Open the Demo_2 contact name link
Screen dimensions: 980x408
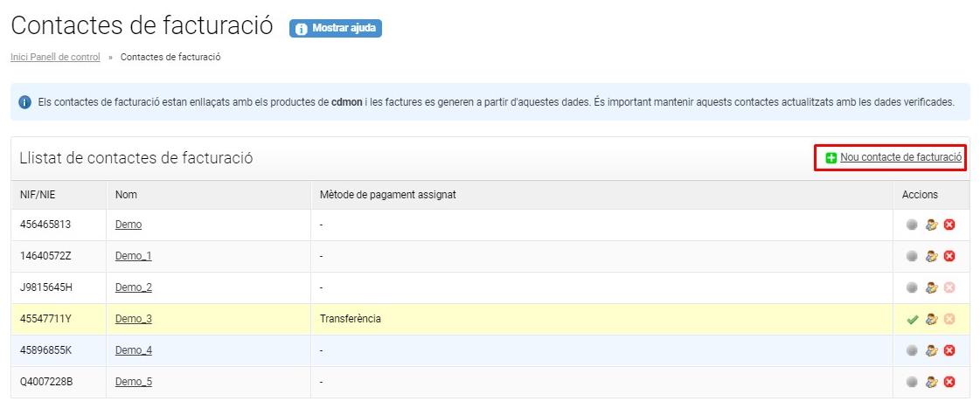[x=133, y=287]
